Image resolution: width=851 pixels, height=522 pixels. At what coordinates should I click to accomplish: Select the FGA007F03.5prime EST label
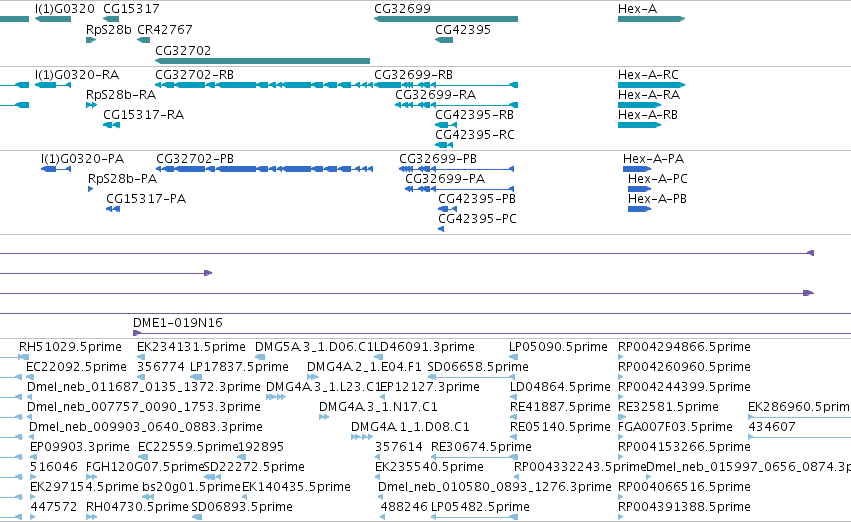pos(676,427)
